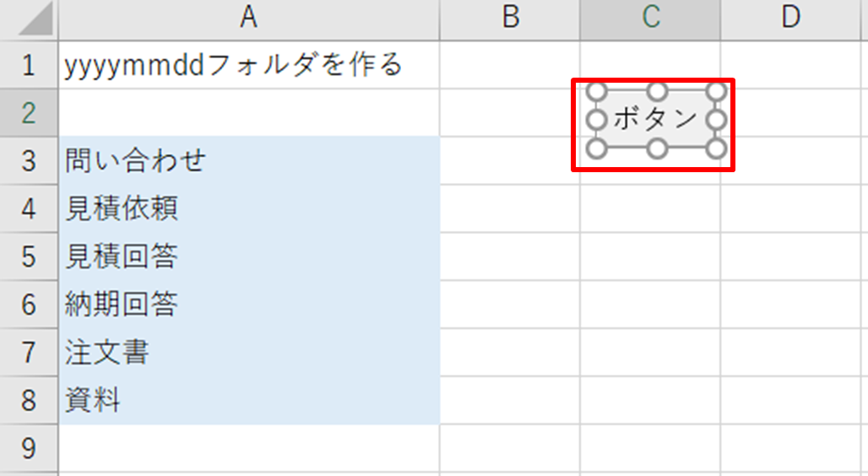Select row 9 header

(x=29, y=448)
